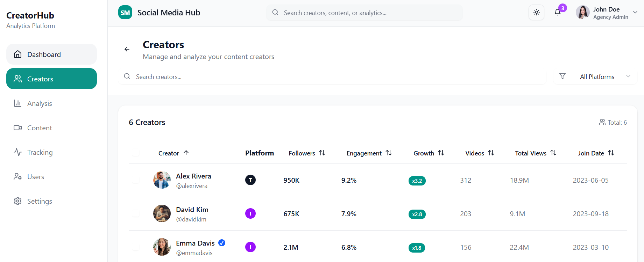Click the Total: 6 creators indicator
644x262 pixels.
(x=613, y=122)
